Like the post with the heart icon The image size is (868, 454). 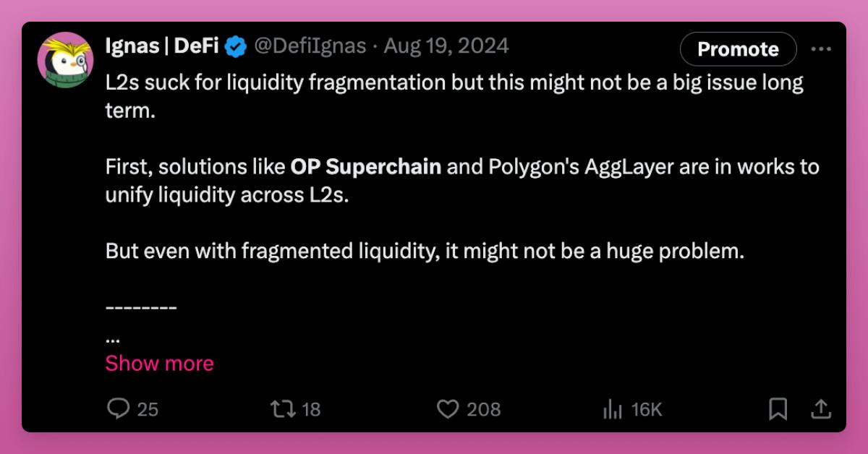tap(448, 409)
